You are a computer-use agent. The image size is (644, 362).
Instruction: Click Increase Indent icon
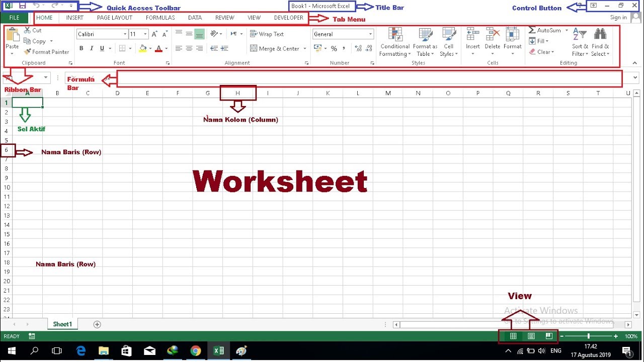coord(224,49)
